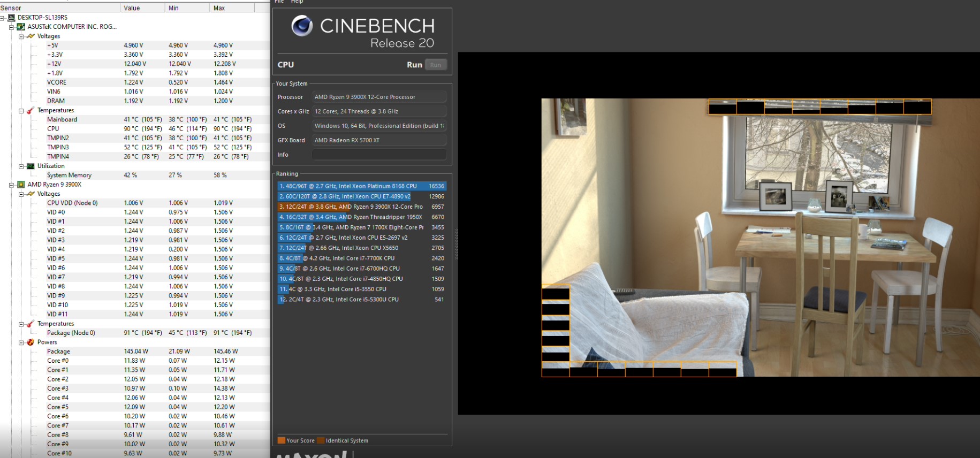Select ranking entry Core i7-7700K
980x458 pixels.
tap(362, 258)
